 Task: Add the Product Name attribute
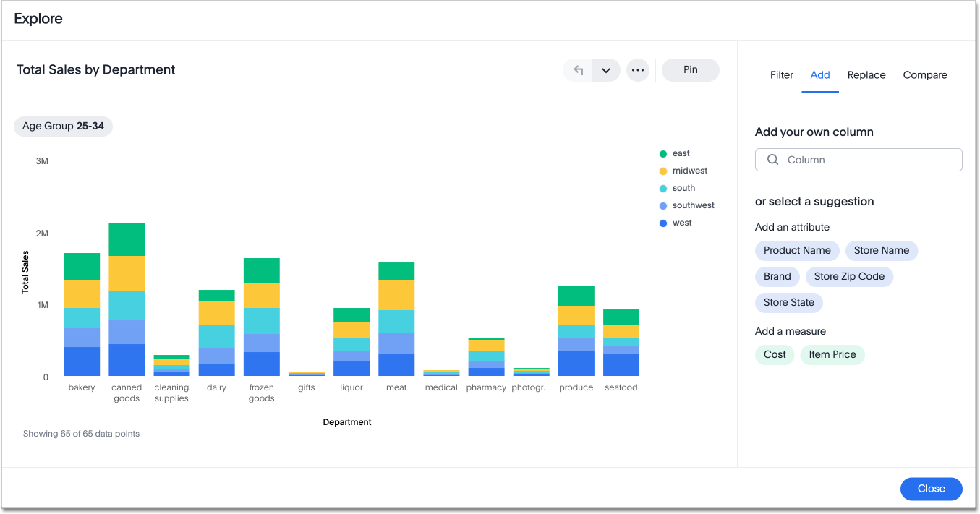pyautogui.click(x=797, y=251)
